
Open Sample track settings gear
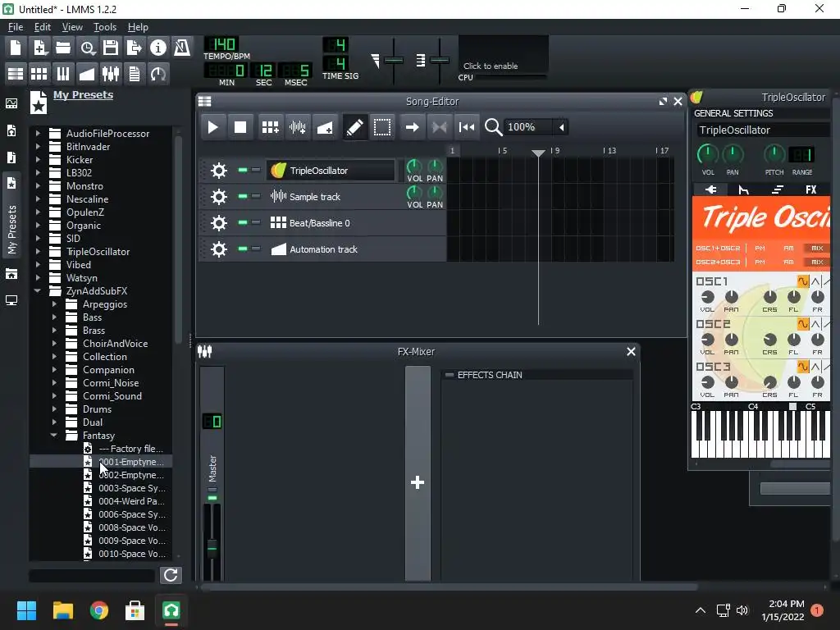pos(218,197)
